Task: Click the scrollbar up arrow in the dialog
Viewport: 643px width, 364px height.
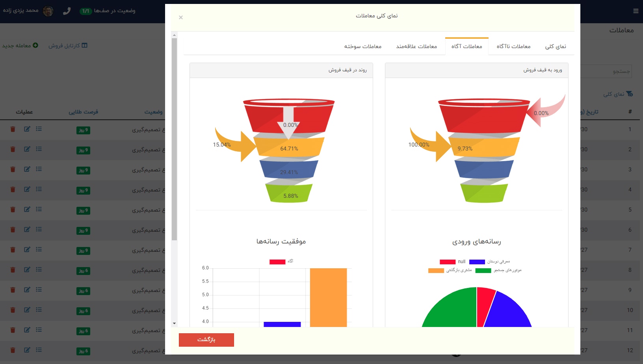Action: coord(174,35)
